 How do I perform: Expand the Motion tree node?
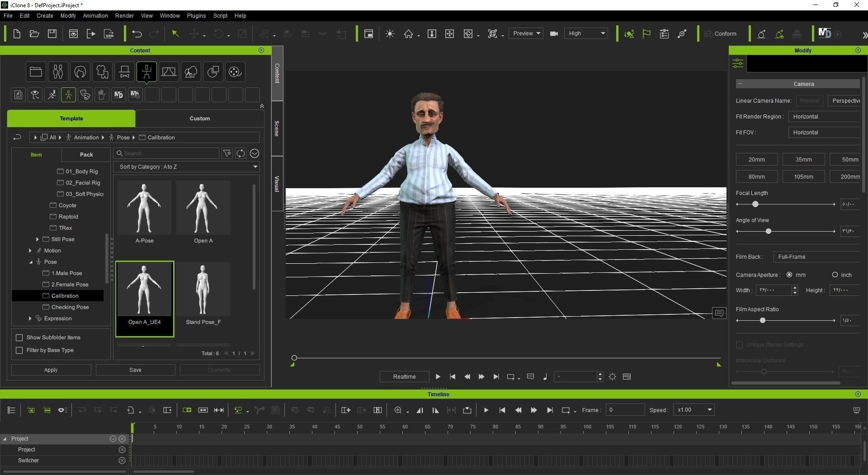[x=30, y=251]
